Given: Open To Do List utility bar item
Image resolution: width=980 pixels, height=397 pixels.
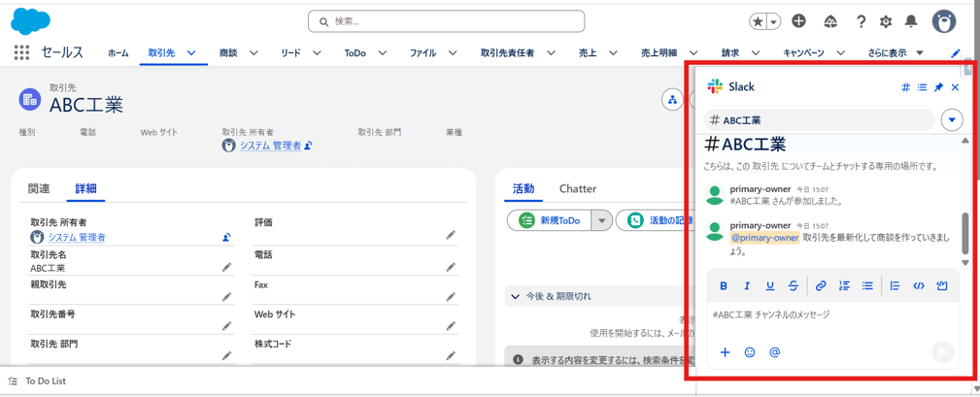Looking at the screenshot, I should click(x=37, y=380).
